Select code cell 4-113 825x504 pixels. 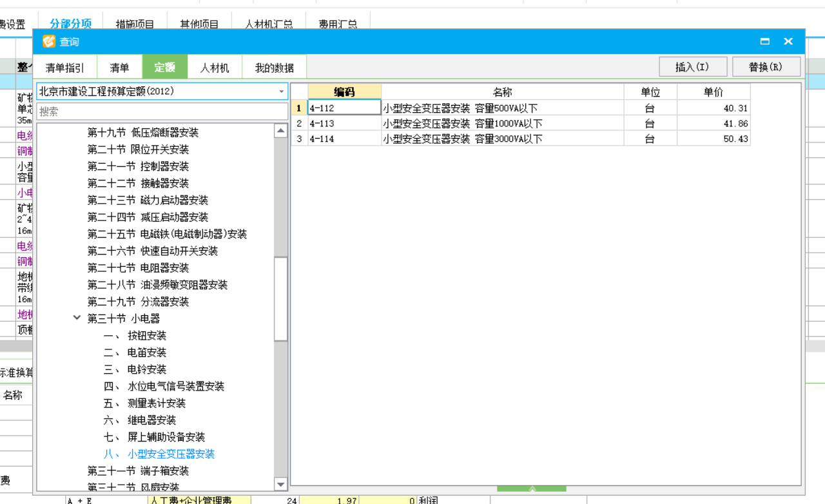(344, 123)
